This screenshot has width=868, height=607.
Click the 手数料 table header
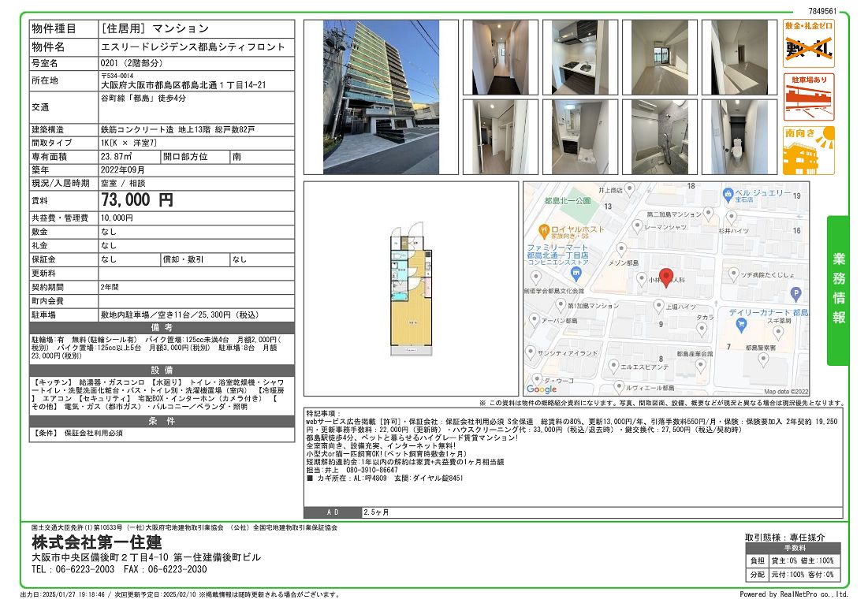794,549
